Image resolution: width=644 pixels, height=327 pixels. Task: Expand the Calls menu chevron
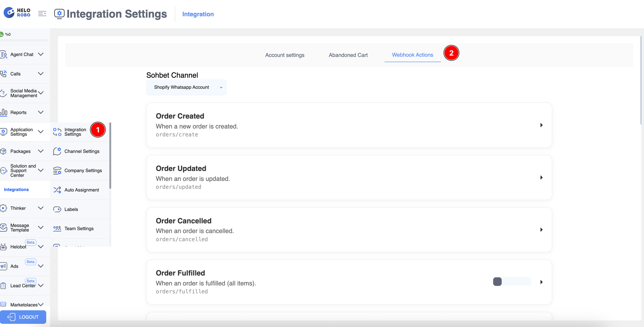pyautogui.click(x=41, y=74)
